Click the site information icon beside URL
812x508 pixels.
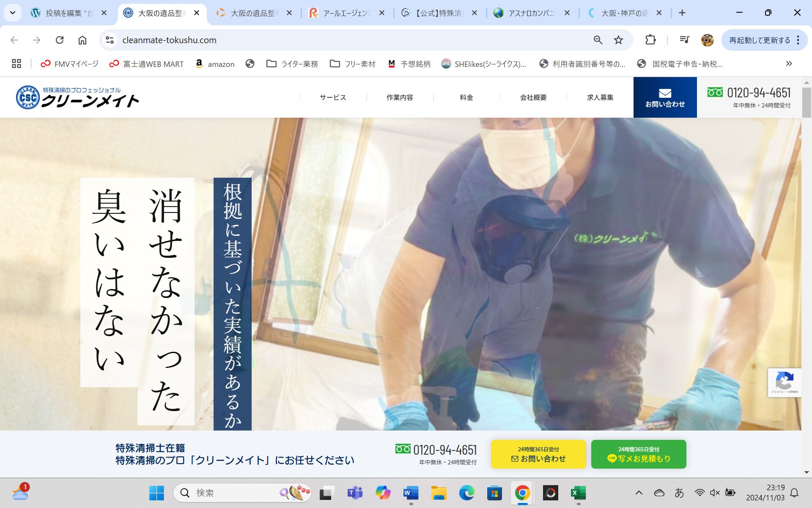[110, 40]
